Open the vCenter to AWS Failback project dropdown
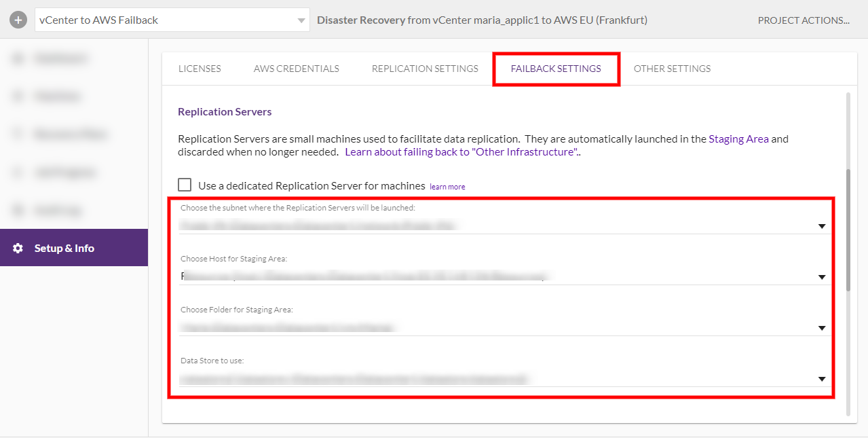Image resolution: width=868 pixels, height=438 pixels. click(x=172, y=20)
